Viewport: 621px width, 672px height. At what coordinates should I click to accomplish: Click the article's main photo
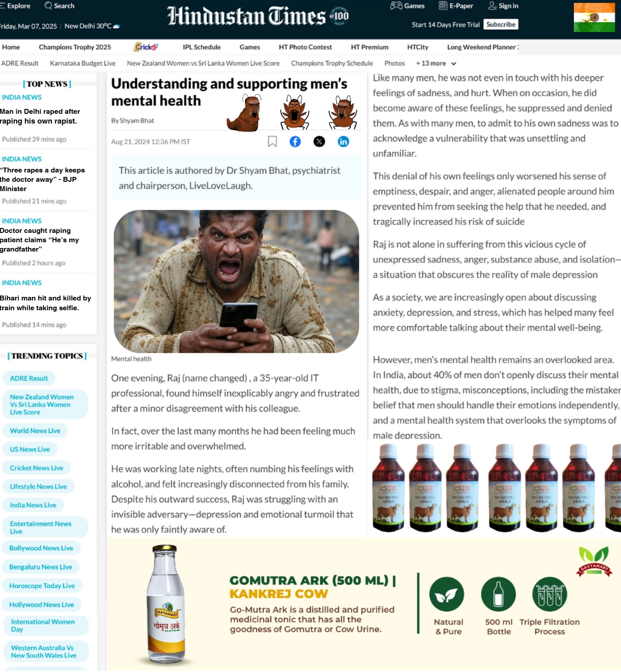236,281
